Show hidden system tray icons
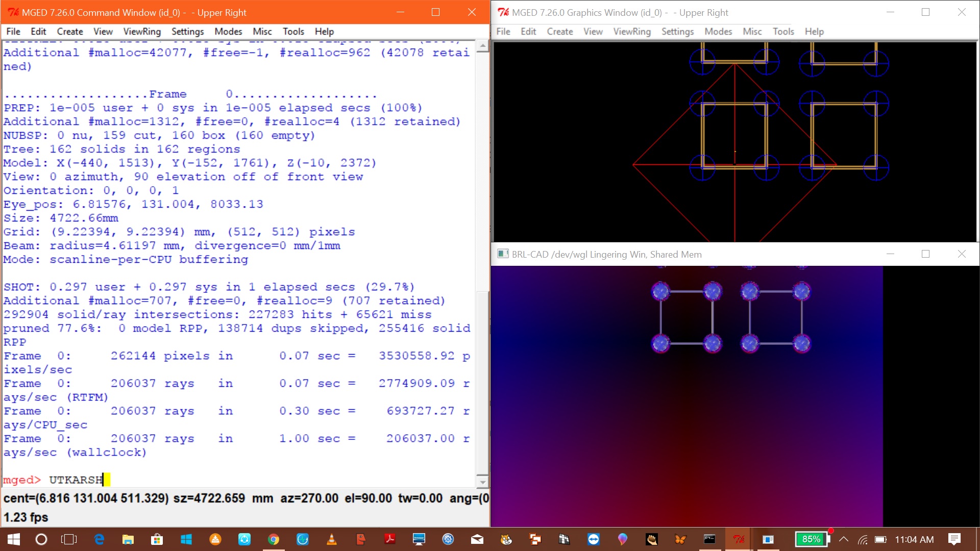 [x=844, y=539]
